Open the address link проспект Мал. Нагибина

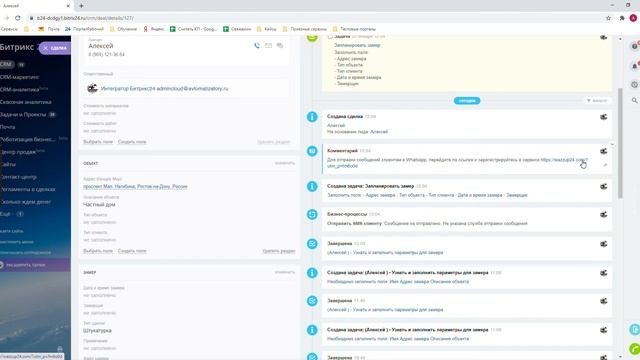coord(135,187)
